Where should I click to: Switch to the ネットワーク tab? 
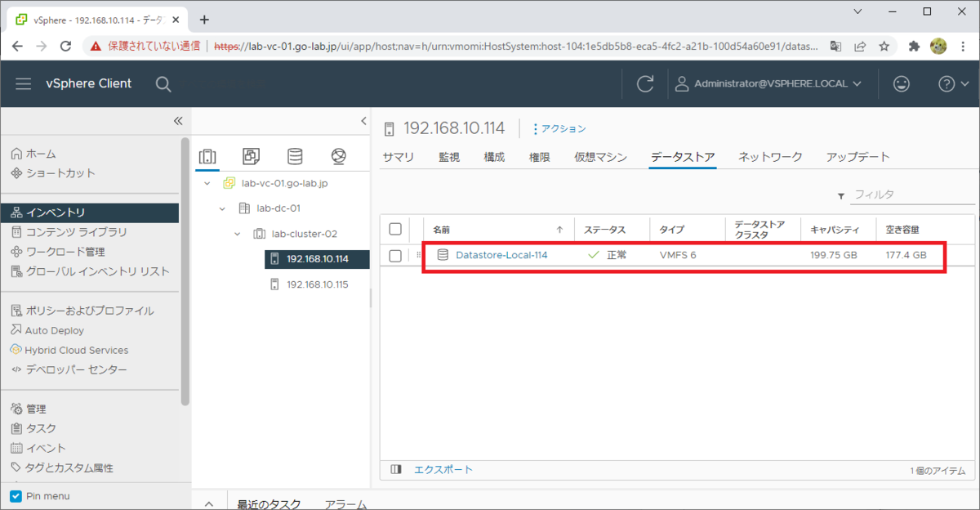[x=770, y=157]
